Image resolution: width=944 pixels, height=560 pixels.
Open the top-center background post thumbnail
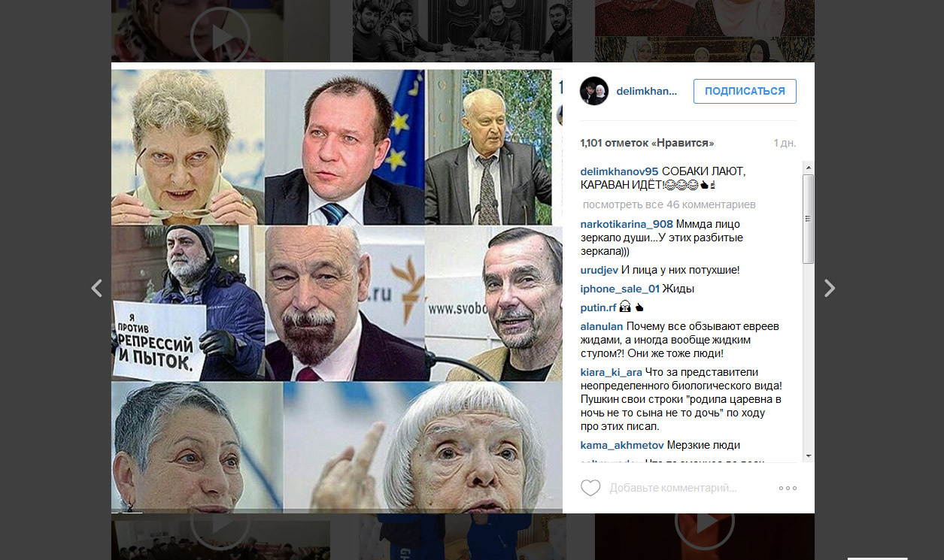463,31
